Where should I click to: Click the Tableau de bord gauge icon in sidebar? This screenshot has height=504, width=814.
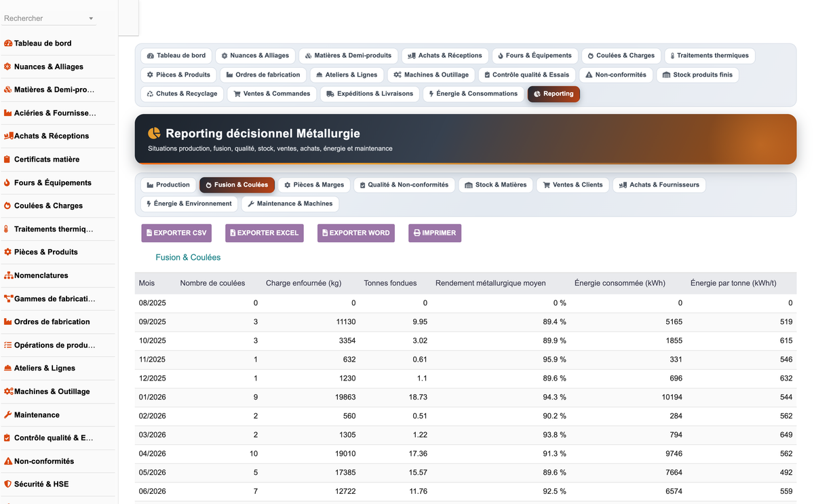(x=8, y=43)
